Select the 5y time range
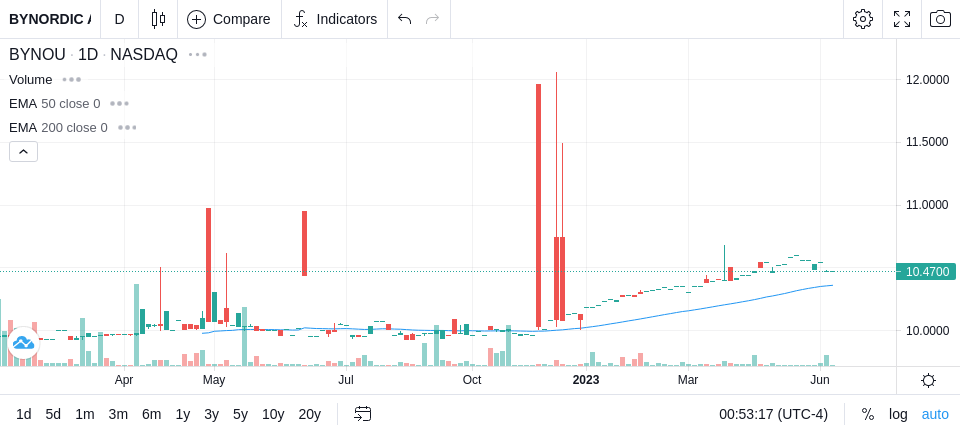Screen dimensions: 960x433 pyautogui.click(x=240, y=414)
